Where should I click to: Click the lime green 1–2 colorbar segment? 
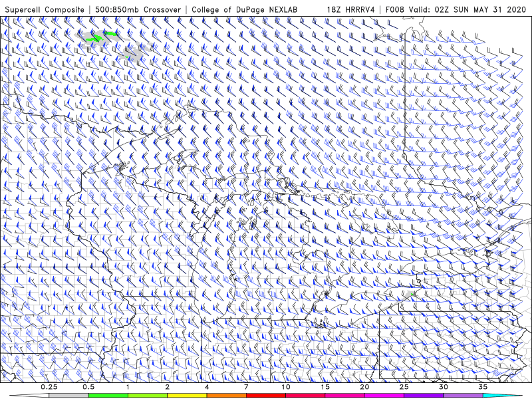tap(148, 396)
